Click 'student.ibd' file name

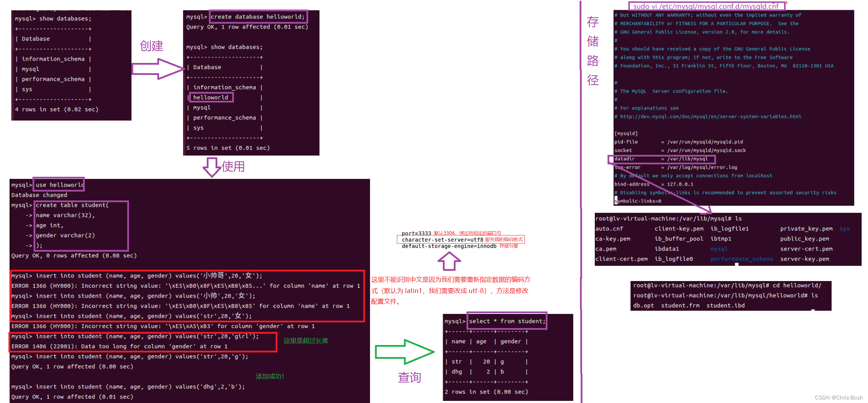[726, 305]
